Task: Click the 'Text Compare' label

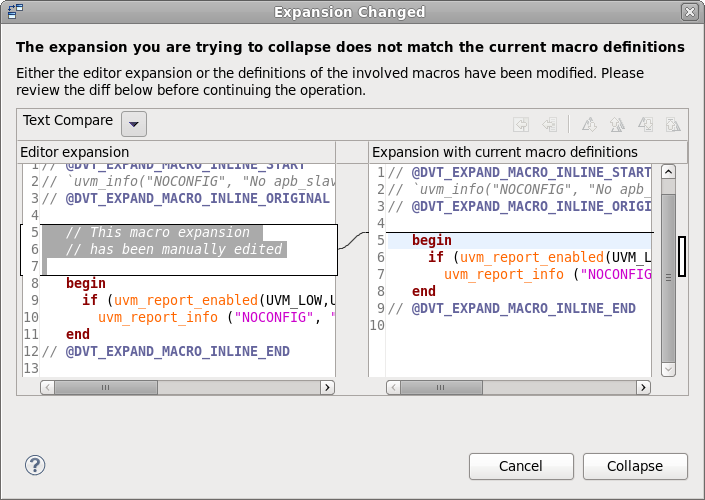Action: point(68,120)
